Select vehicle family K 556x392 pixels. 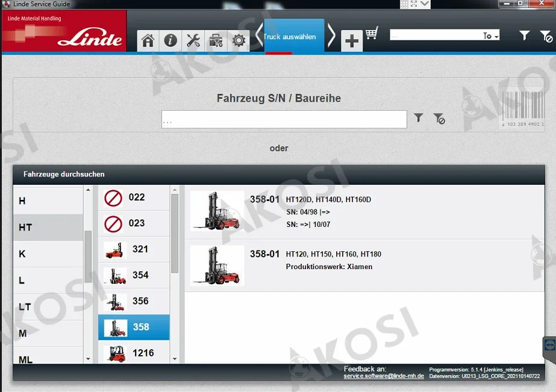click(x=48, y=254)
